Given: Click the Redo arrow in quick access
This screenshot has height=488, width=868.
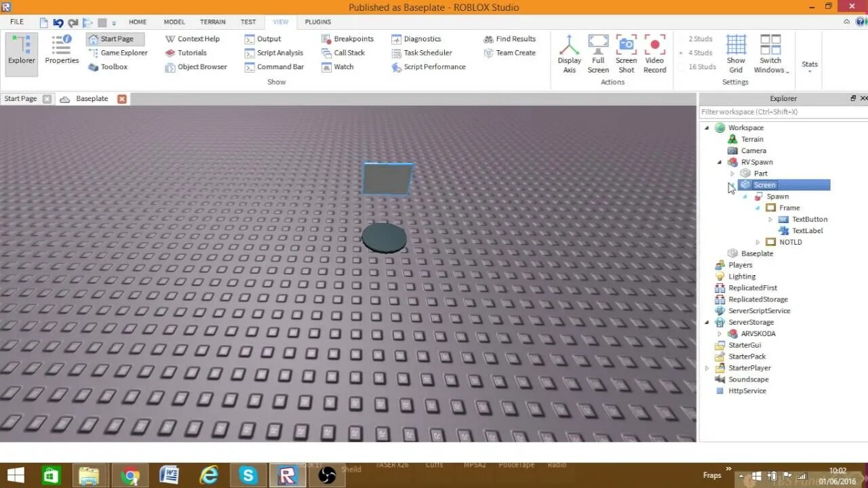Looking at the screenshot, I should point(73,22).
